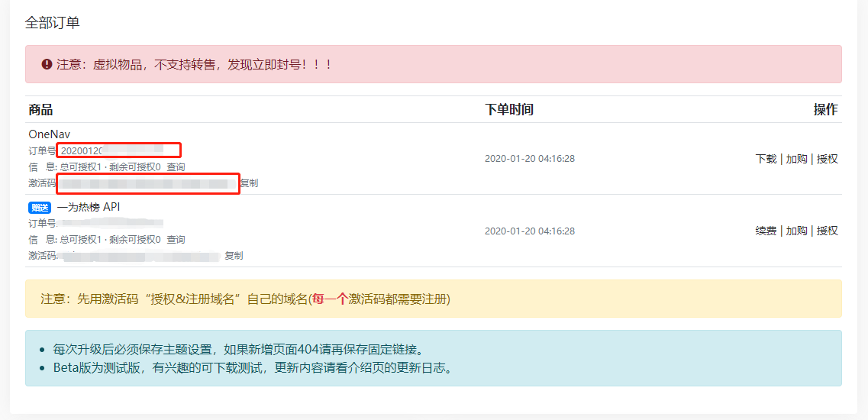Click the red 虚拟物品 不支持转售 warning text
868x420 pixels.
(x=194, y=64)
